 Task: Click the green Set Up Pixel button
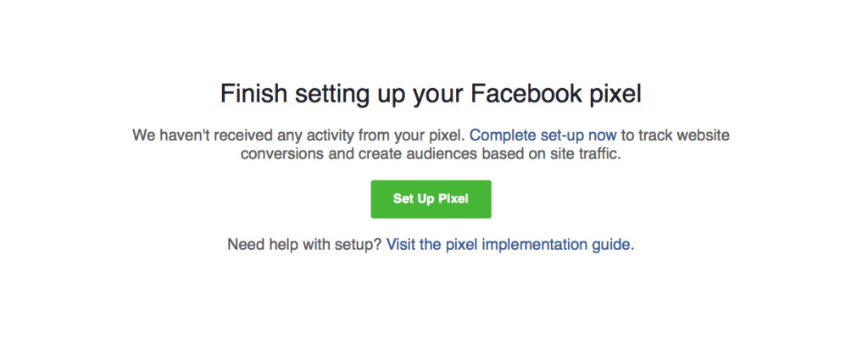[431, 199]
